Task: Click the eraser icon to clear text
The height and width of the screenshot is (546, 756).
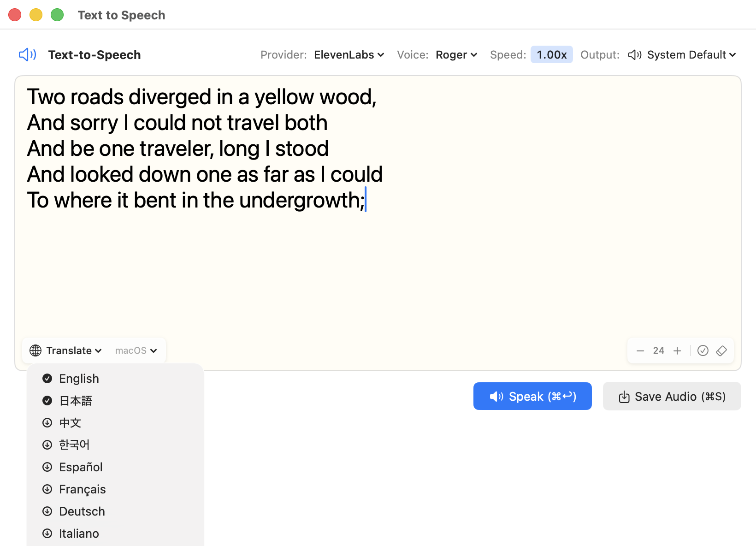Action: (x=721, y=350)
